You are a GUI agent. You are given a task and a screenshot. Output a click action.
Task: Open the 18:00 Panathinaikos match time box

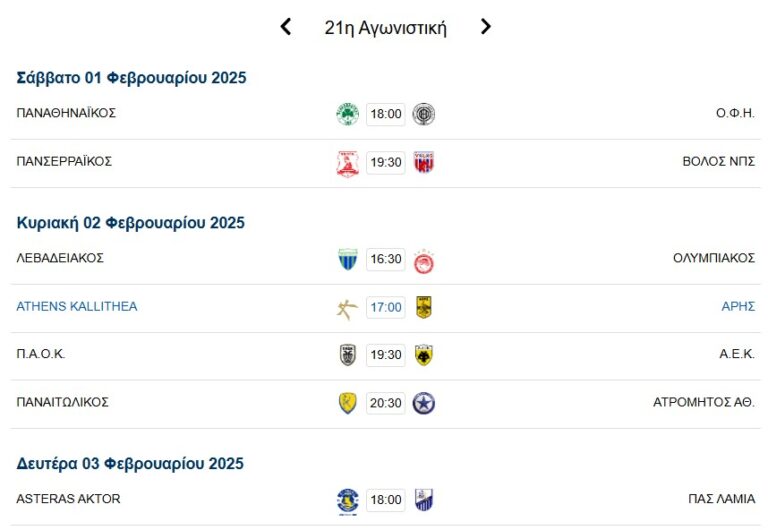pos(386,114)
